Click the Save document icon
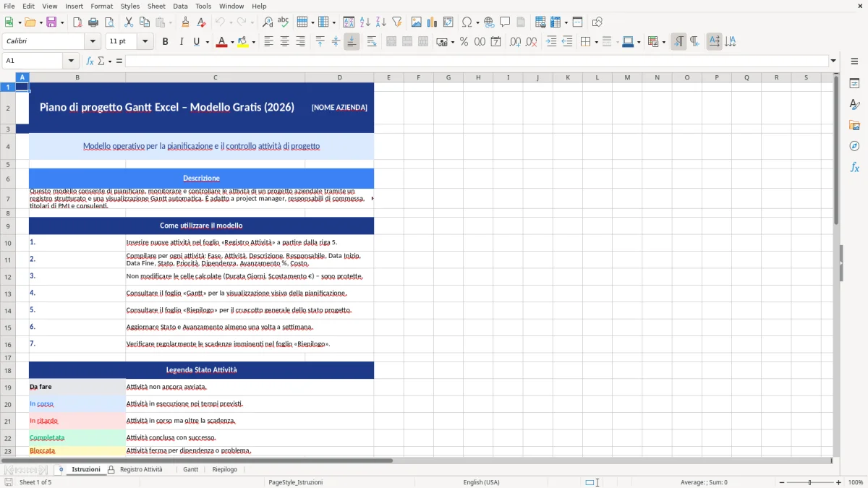The width and height of the screenshot is (868, 488). point(51,22)
